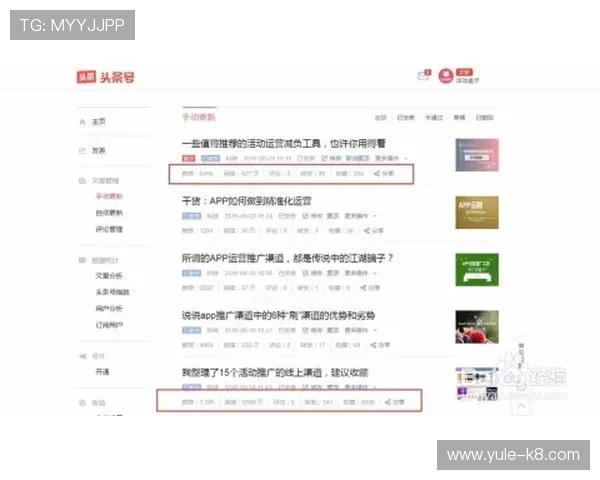This screenshot has width=600, height=480.
Task: Click the gear icon beside 设置
Action: pos(82,403)
